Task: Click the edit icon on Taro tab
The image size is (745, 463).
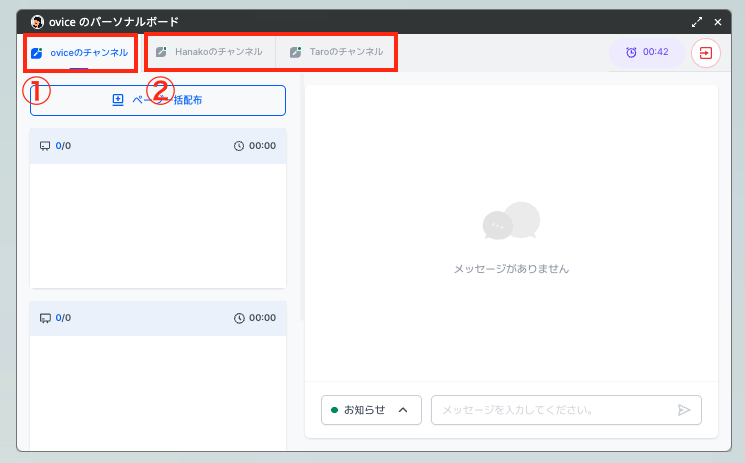Action: 296,52
